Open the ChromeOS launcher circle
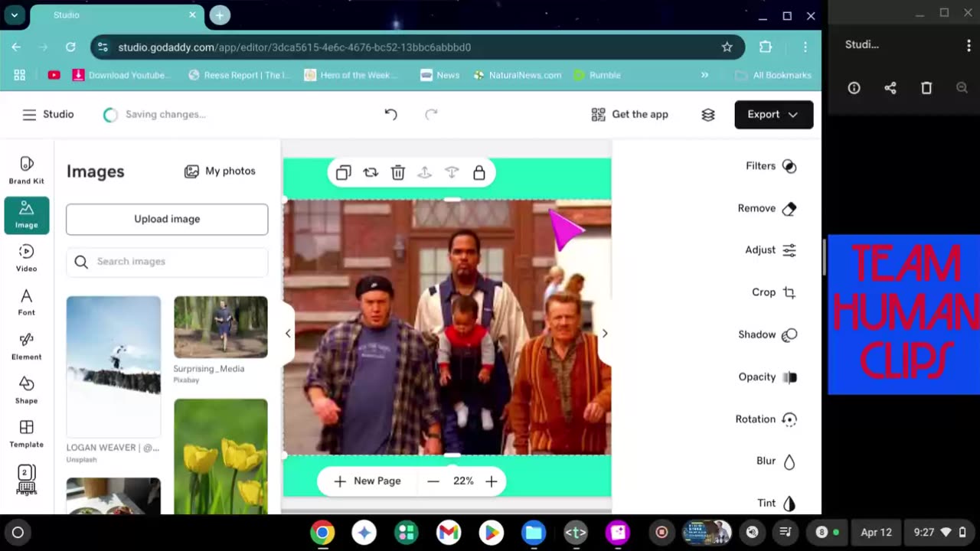The height and width of the screenshot is (551, 980). coord(18,533)
